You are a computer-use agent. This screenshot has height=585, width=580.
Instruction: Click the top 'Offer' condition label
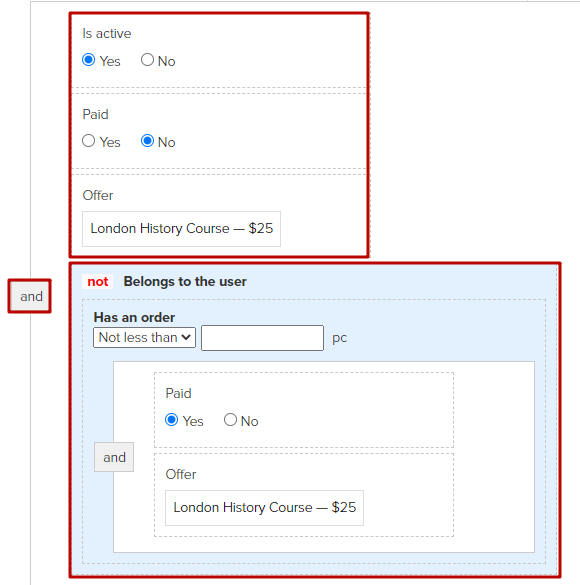98,195
